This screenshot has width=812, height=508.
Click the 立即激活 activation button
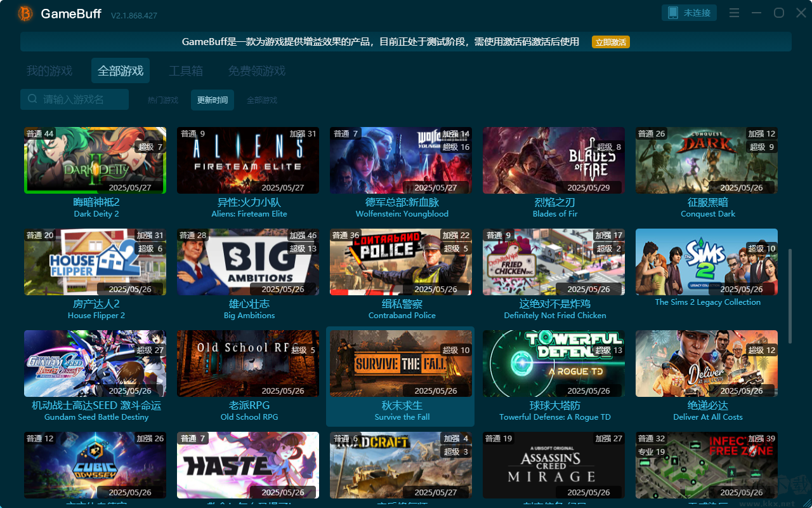(x=611, y=42)
